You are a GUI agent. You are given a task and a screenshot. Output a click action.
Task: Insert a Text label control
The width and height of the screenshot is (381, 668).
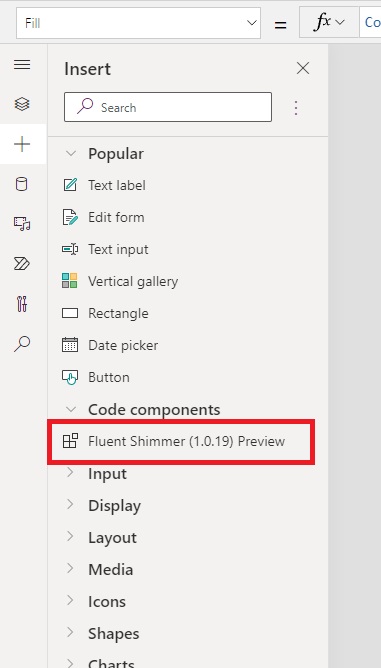pyautogui.click(x=188, y=185)
